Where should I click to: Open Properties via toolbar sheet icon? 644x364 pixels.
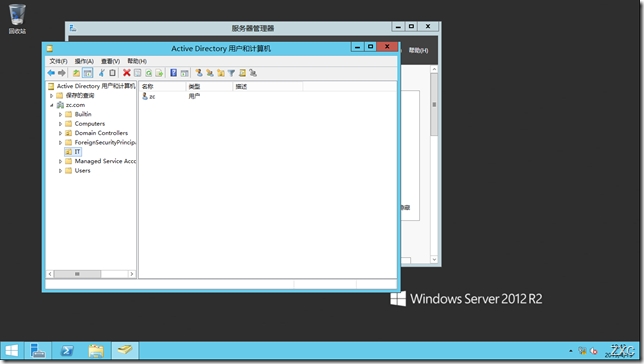click(138, 73)
